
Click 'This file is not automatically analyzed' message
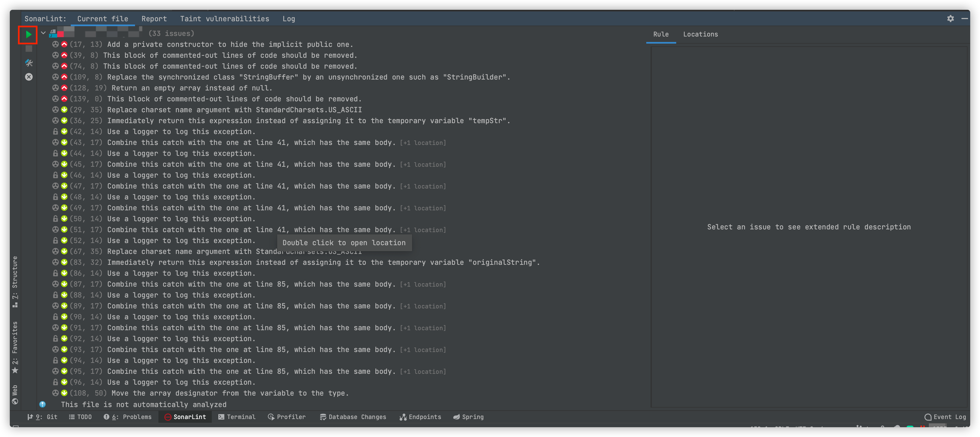point(143,404)
